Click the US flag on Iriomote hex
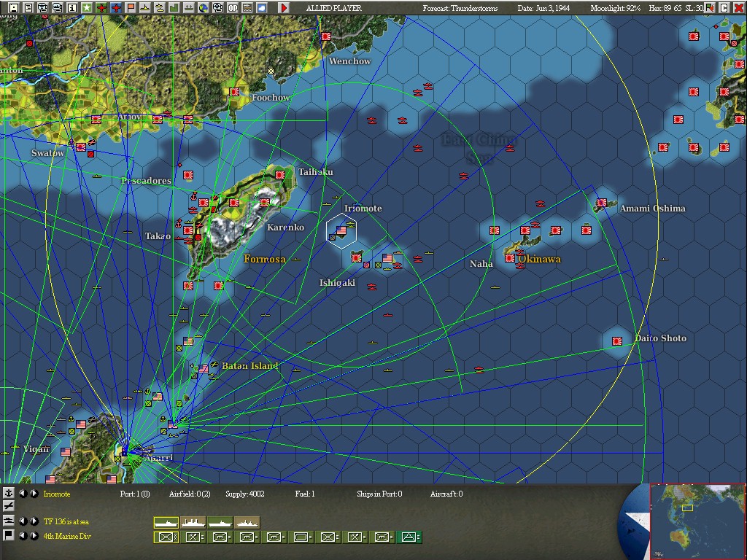Viewport: 747px width, 560px height. coord(341,230)
